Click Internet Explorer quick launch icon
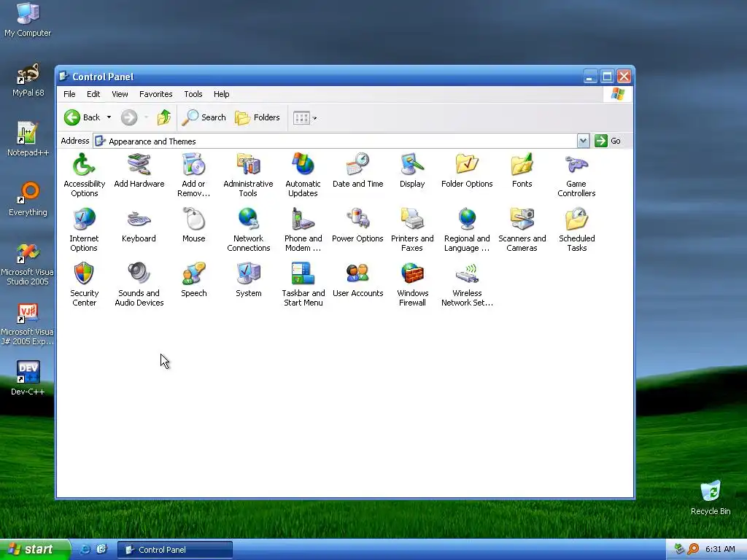 pyautogui.click(x=85, y=550)
